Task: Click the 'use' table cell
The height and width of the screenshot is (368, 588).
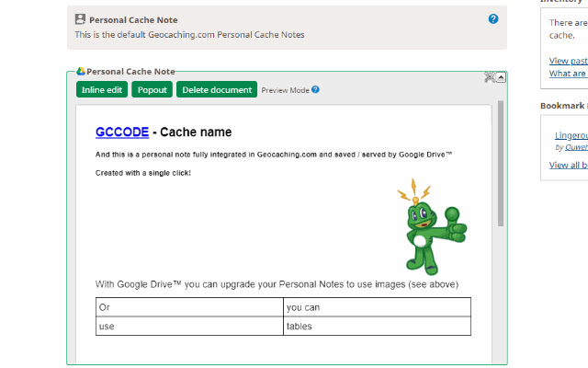Action: pos(189,326)
